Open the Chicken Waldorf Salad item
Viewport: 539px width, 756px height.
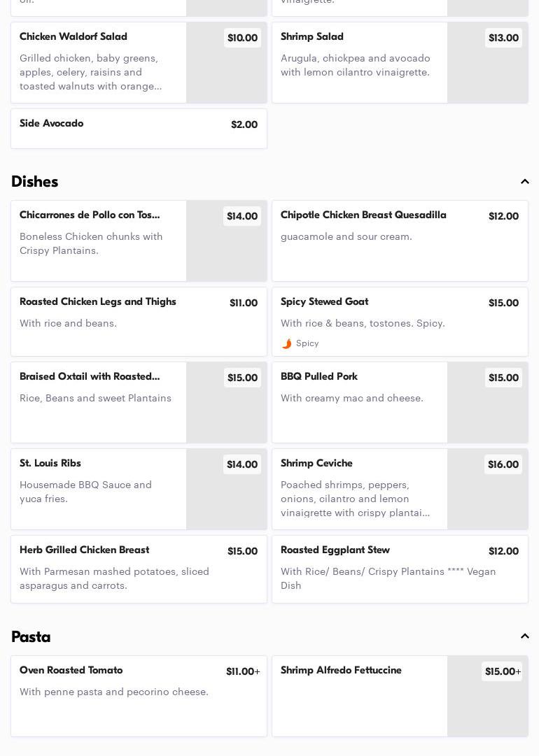[98, 63]
